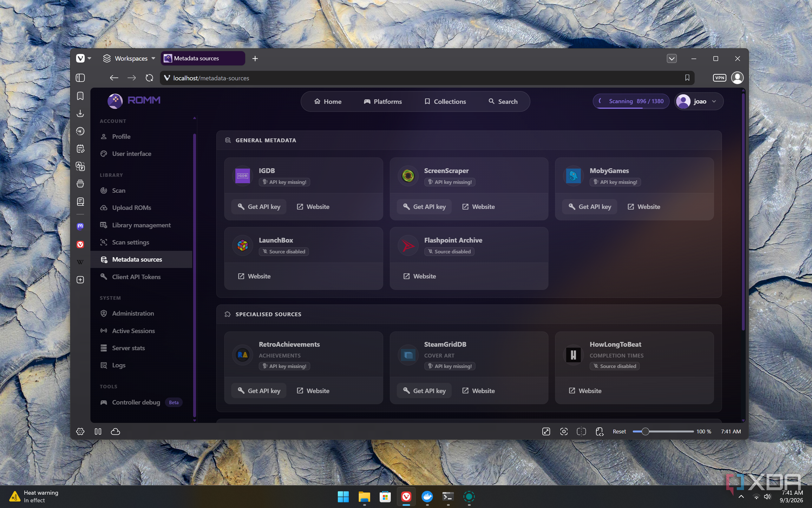Click the Scanning 896 / 1380 progress indicator
The height and width of the screenshot is (508, 812).
pyautogui.click(x=631, y=102)
